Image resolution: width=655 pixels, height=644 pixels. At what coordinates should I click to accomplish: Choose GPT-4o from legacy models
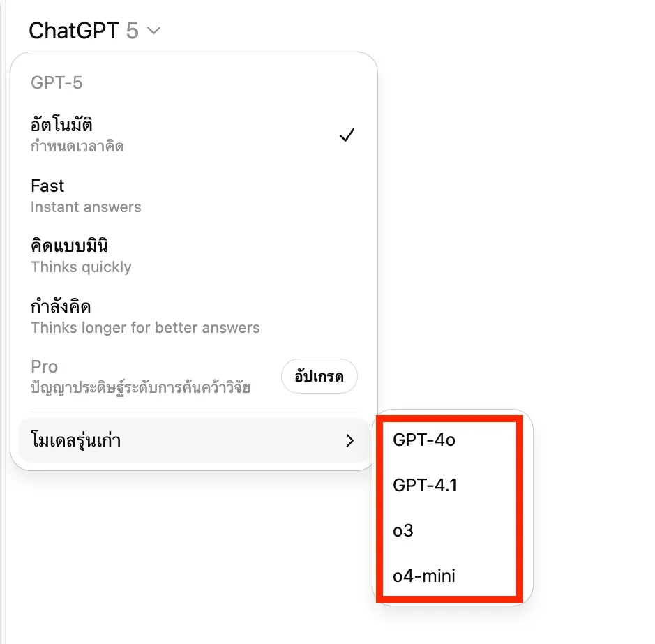424,440
